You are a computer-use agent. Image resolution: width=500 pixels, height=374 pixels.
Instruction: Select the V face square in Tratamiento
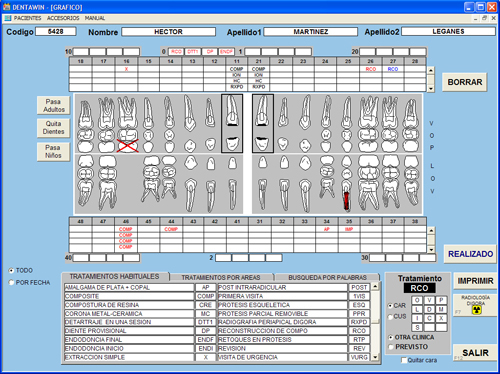point(429,300)
